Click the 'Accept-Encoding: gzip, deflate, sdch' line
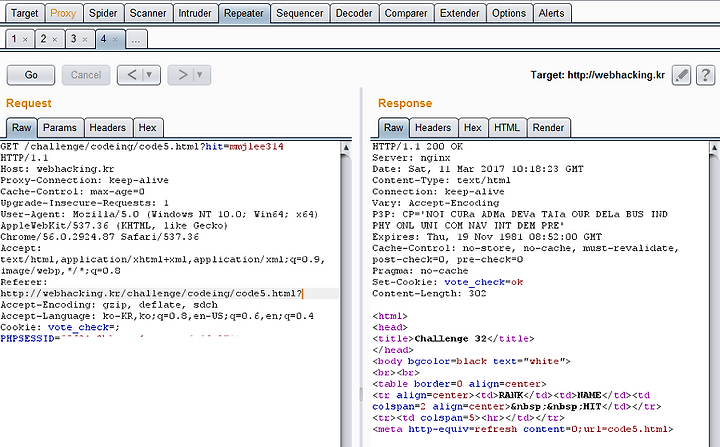This screenshot has height=447, width=720. (109, 305)
